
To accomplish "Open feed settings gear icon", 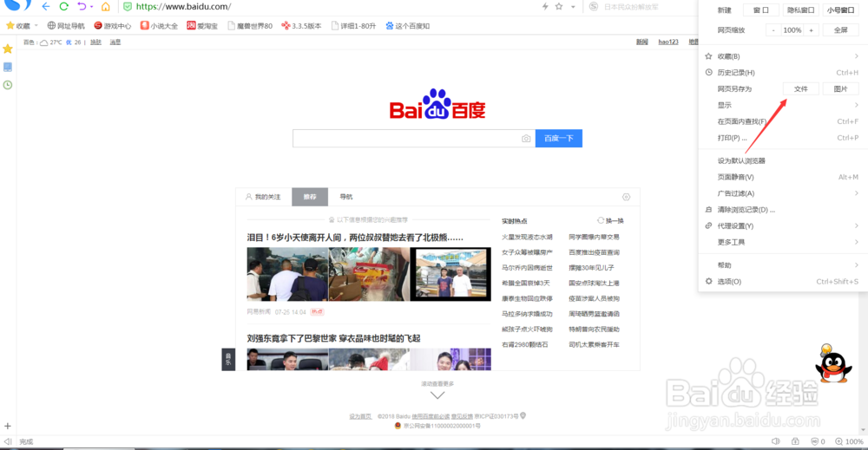I will click(x=626, y=197).
